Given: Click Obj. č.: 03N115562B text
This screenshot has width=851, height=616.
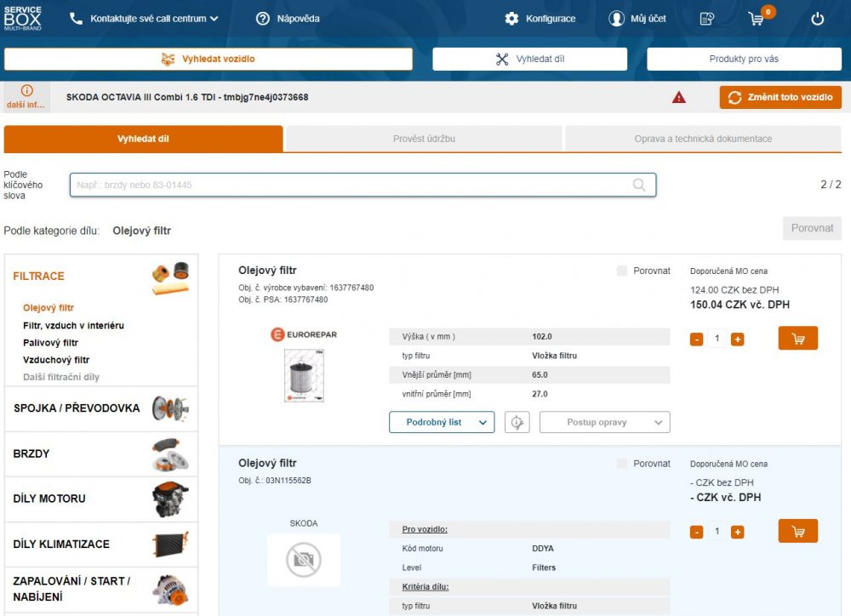Looking at the screenshot, I should pos(275,481).
